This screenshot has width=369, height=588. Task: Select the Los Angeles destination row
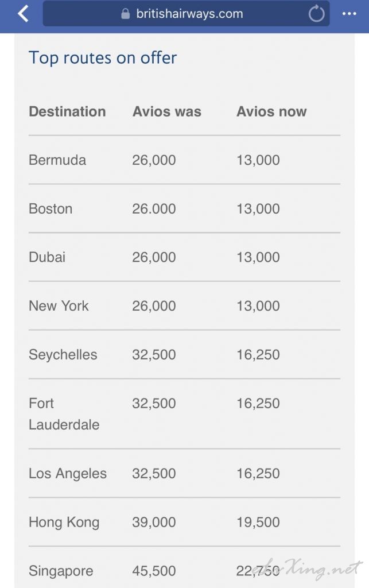coord(184,473)
